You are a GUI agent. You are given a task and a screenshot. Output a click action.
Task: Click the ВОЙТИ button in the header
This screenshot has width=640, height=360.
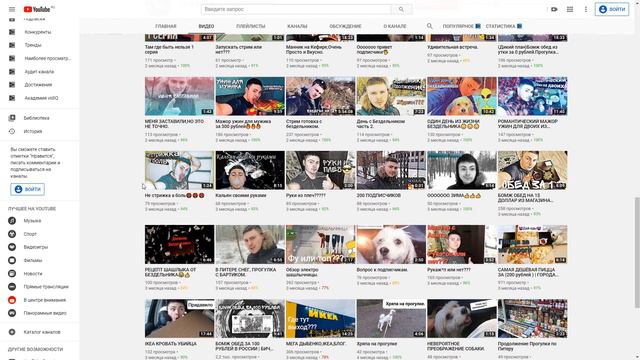coord(612,9)
